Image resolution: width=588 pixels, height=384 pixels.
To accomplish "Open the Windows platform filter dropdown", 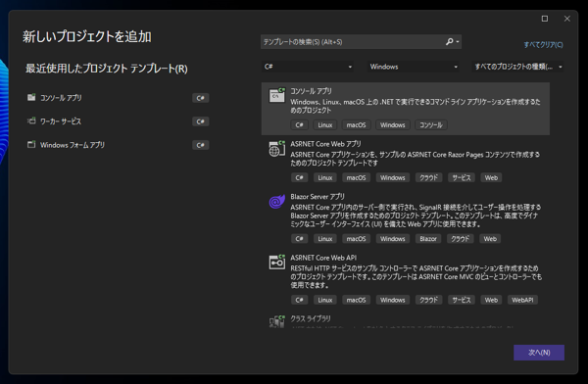I will coord(413,67).
